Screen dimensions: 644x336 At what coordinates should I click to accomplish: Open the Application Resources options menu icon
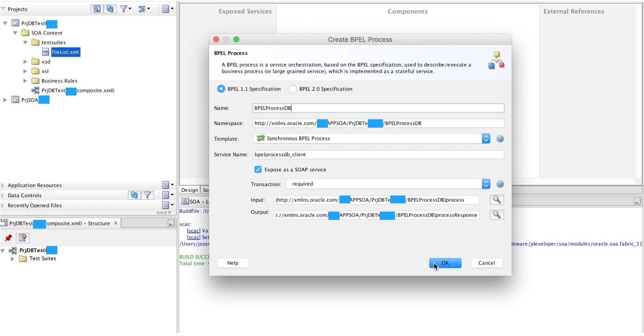pyautogui.click(x=168, y=185)
